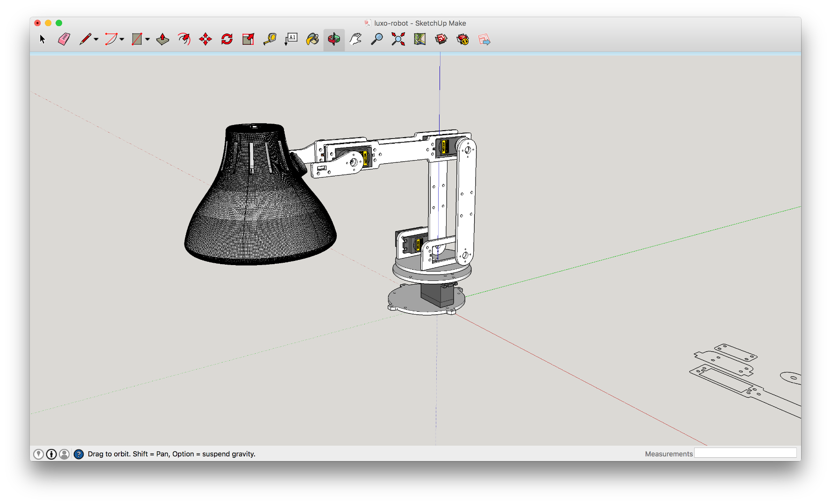
Task: Minimize the window using yellow button
Action: (48, 23)
